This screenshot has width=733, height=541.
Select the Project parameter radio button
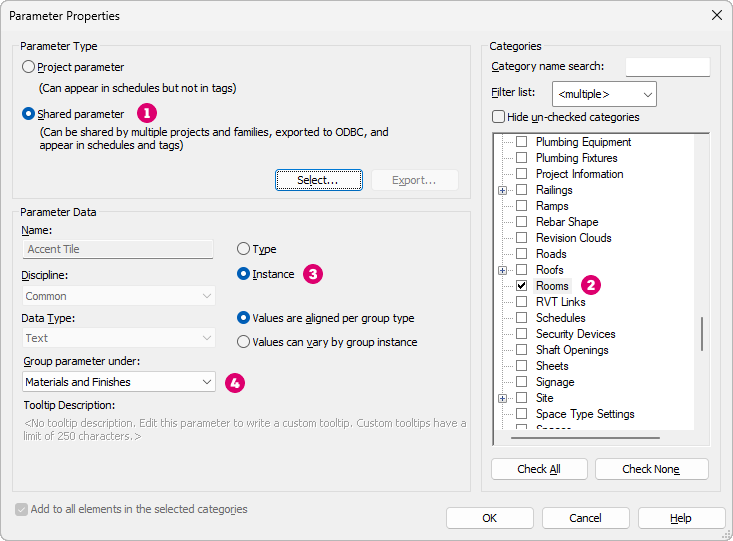click(x=29, y=67)
